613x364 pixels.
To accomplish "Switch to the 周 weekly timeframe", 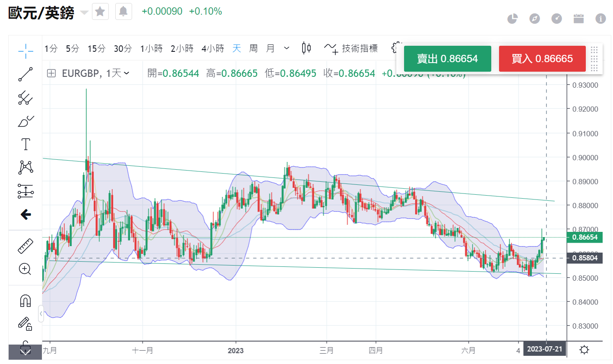I will click(253, 48).
